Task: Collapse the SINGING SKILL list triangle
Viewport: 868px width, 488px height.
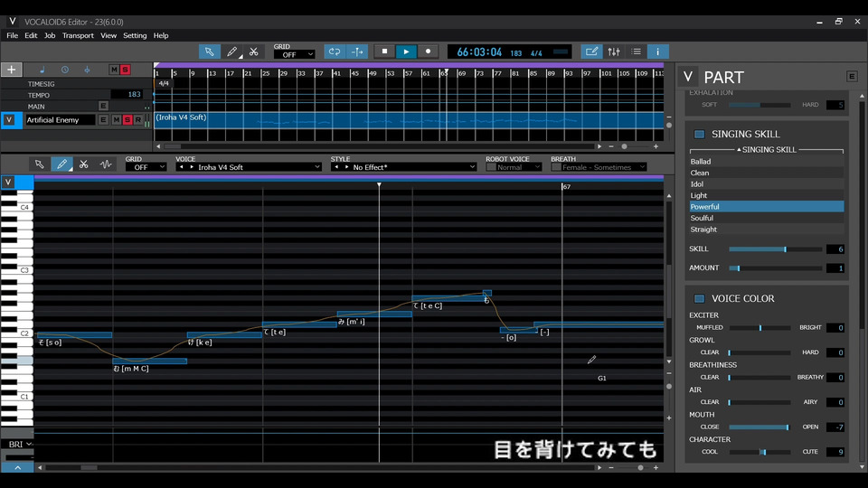Action: [739, 149]
